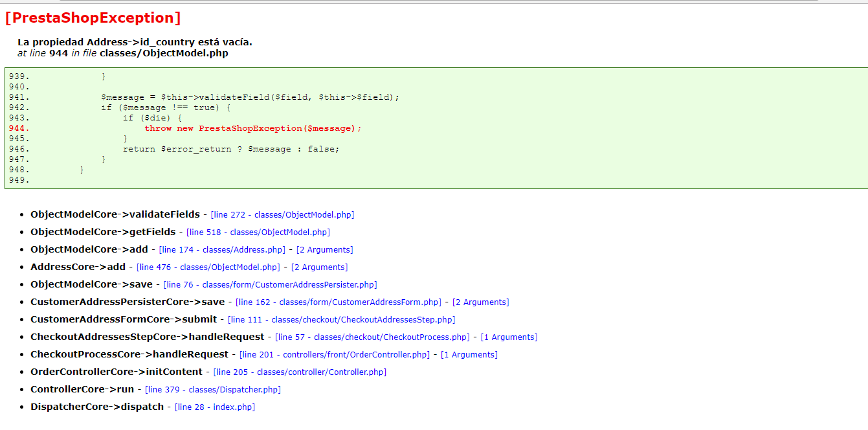Viewport: 868px width, 430px height.
Task: Open the line 201 OrderController.php link
Action: coord(335,354)
